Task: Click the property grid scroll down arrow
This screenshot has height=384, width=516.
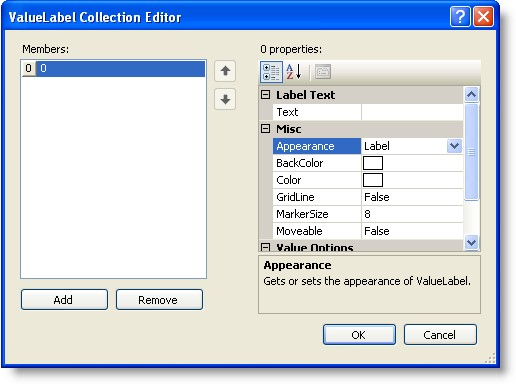Action: 471,242
